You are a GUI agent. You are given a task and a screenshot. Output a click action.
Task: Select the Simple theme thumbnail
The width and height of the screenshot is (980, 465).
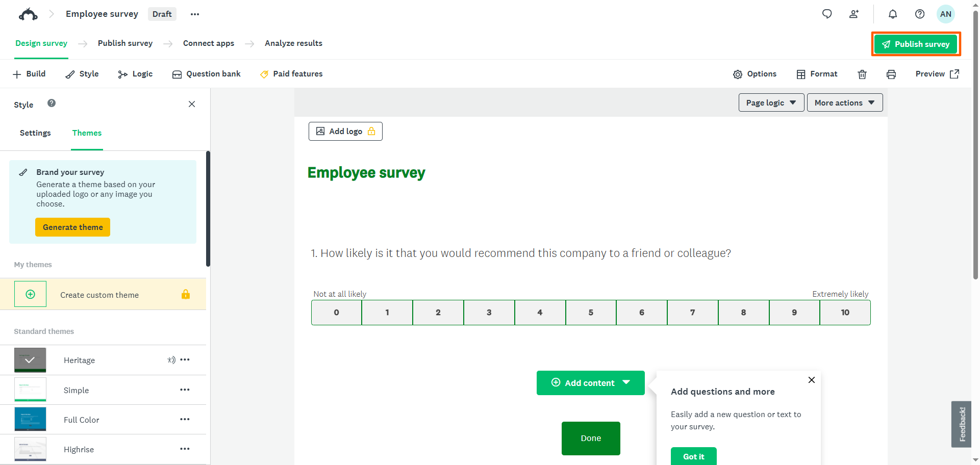click(30, 390)
